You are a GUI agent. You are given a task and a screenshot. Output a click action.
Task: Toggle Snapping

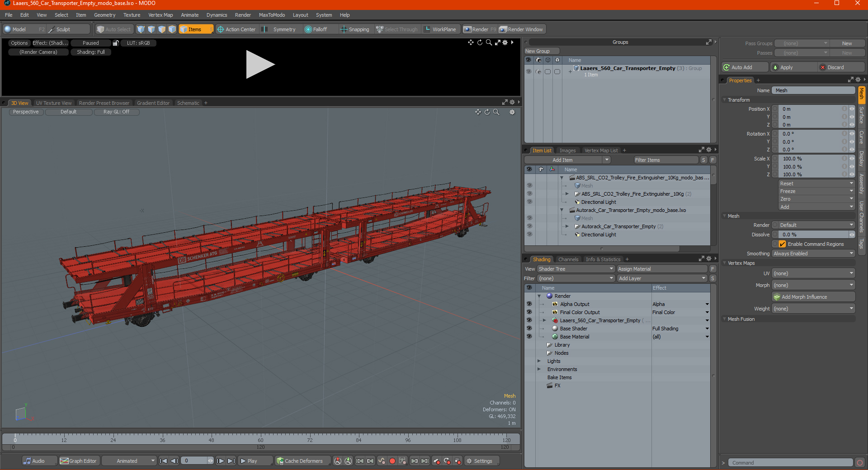click(x=355, y=29)
